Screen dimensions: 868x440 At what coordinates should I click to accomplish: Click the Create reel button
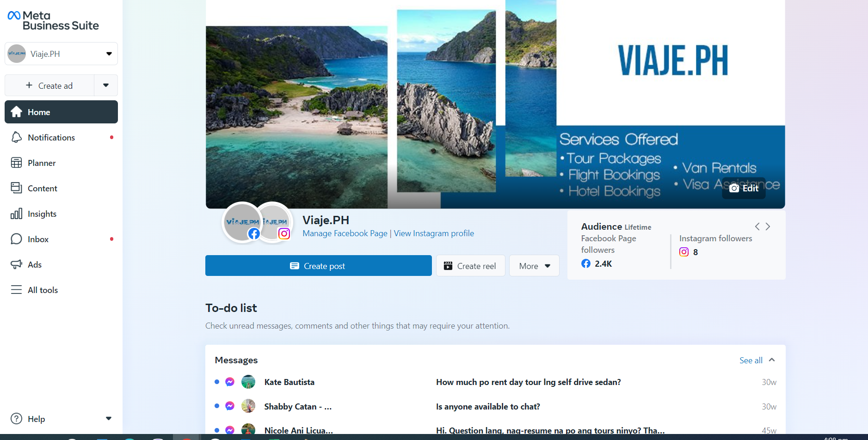pos(470,266)
